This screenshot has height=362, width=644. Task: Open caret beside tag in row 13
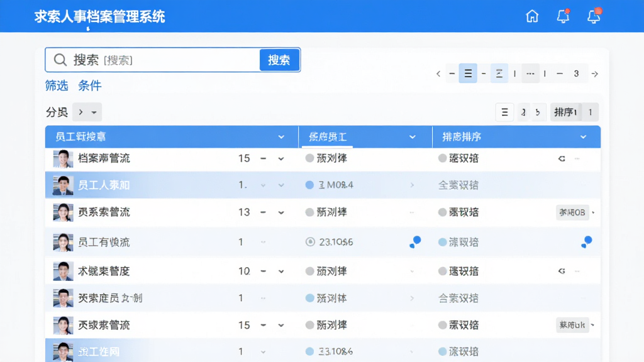tap(593, 212)
